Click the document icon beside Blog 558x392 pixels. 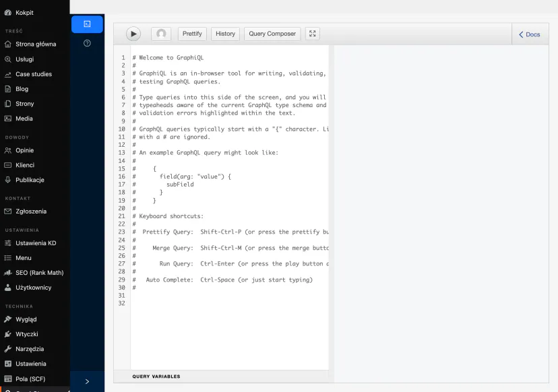[8, 89]
